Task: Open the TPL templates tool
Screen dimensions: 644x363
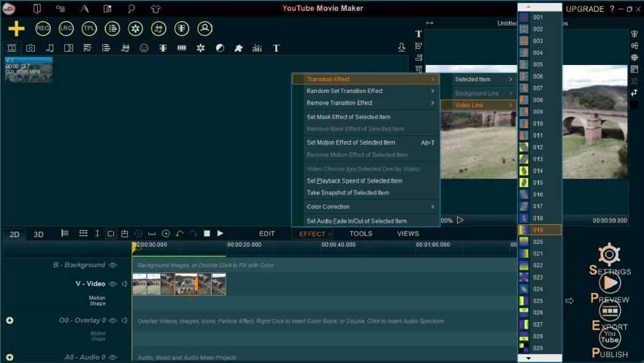Action: coord(89,28)
